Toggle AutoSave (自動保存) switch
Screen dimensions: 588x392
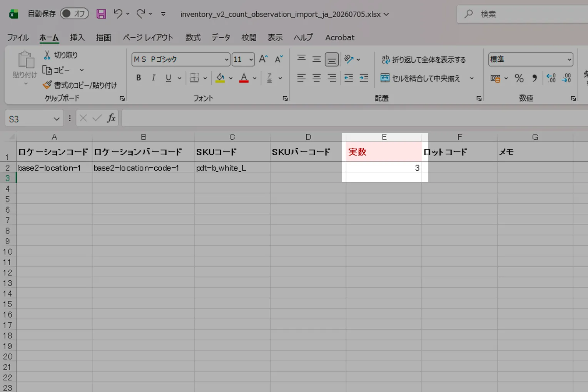click(74, 14)
